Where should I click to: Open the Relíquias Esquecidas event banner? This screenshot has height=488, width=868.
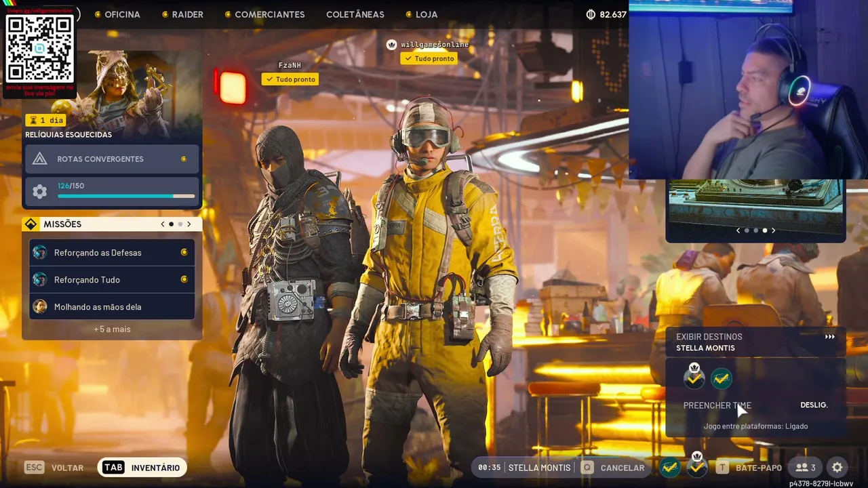pos(112,95)
